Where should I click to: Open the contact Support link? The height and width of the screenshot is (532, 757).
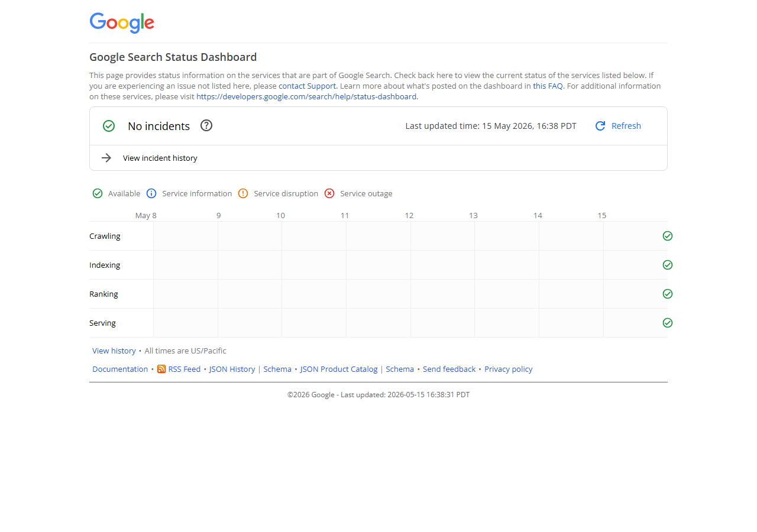point(308,86)
